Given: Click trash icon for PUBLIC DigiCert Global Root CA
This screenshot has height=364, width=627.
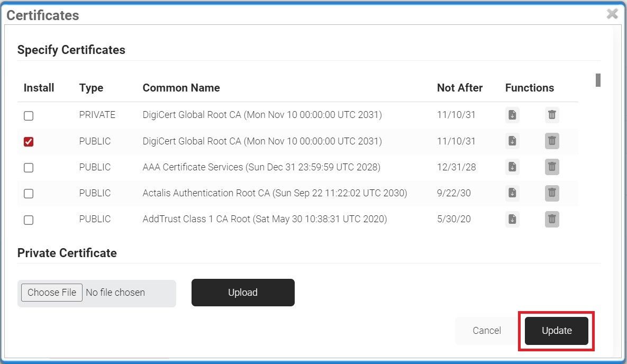Looking at the screenshot, I should (552, 141).
